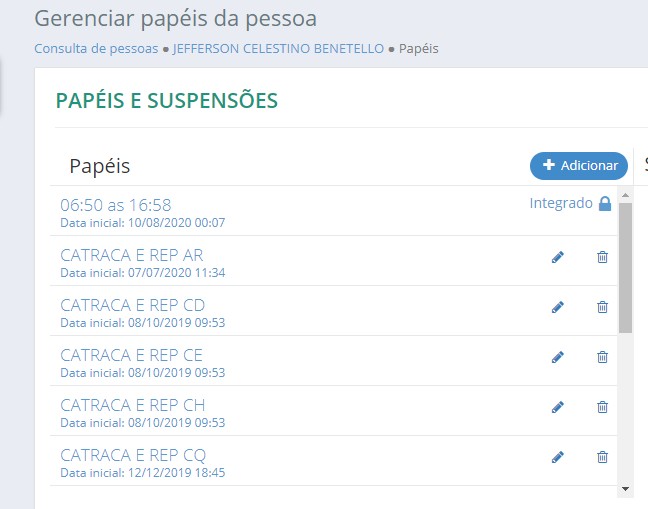Click trash icon for CATRACA E REP CE
The width and height of the screenshot is (648, 509).
pos(602,357)
